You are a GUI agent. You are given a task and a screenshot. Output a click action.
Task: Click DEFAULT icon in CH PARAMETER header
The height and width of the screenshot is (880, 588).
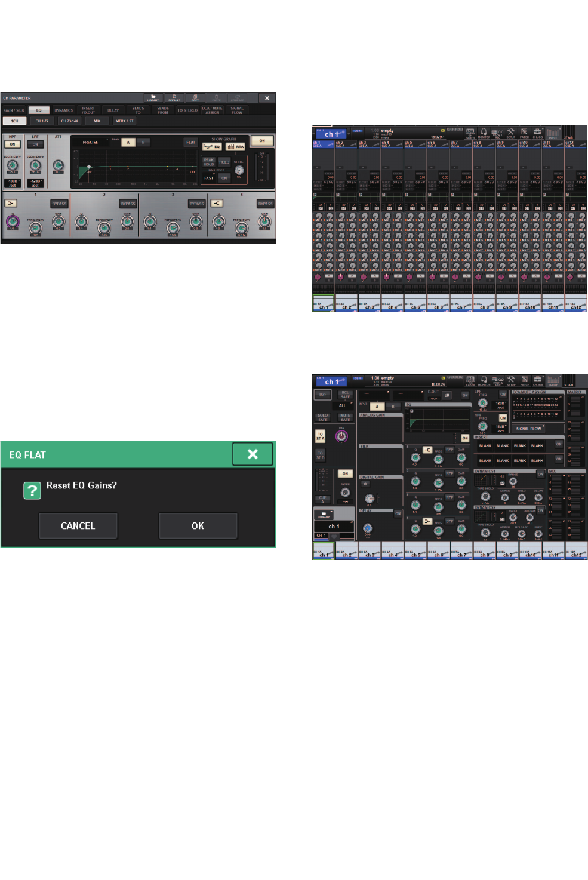pyautogui.click(x=174, y=97)
